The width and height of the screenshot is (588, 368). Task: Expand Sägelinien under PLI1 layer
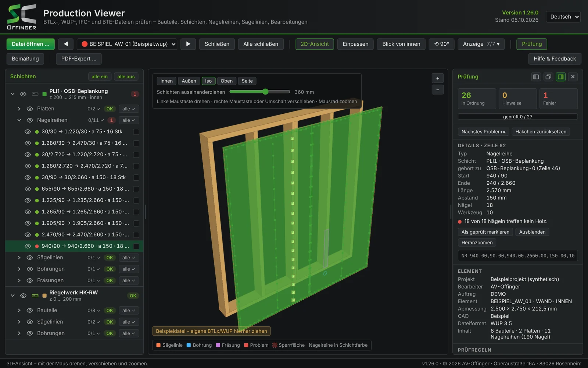(19, 258)
